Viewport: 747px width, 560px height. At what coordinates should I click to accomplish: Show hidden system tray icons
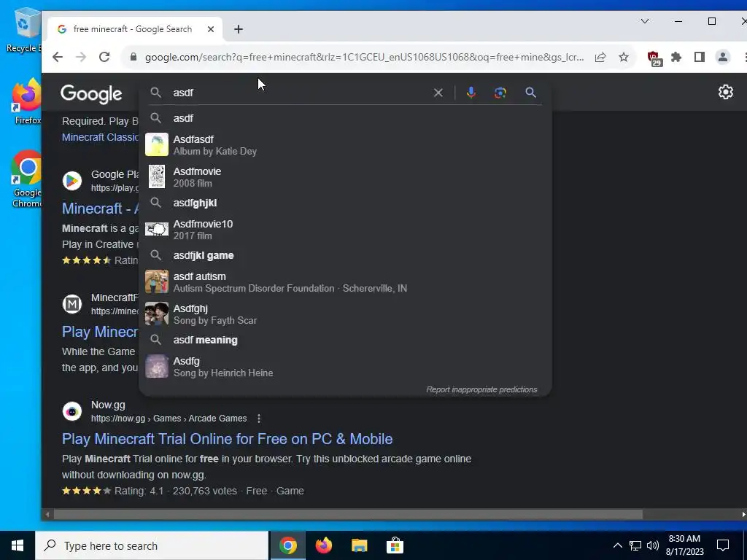[617, 545]
